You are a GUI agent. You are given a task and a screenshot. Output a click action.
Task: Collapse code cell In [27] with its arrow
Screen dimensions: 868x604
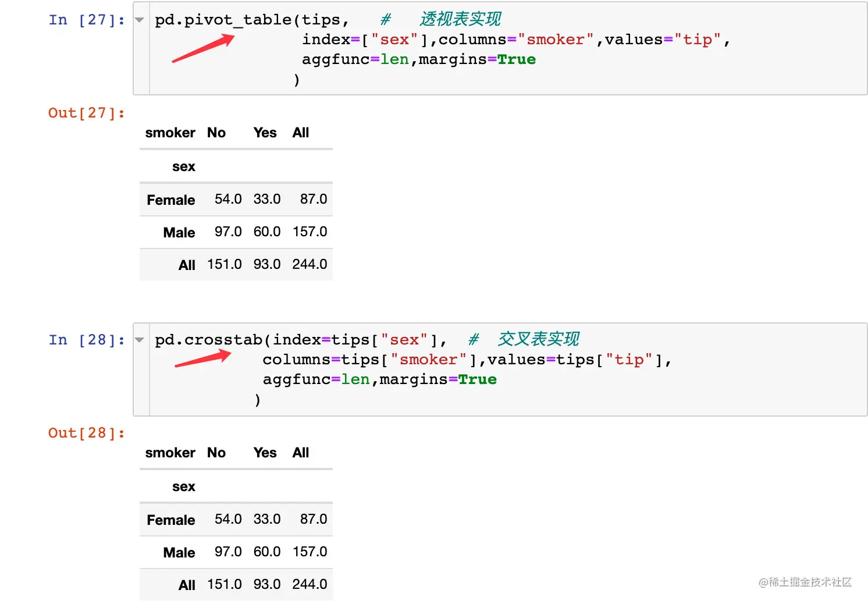(x=140, y=20)
